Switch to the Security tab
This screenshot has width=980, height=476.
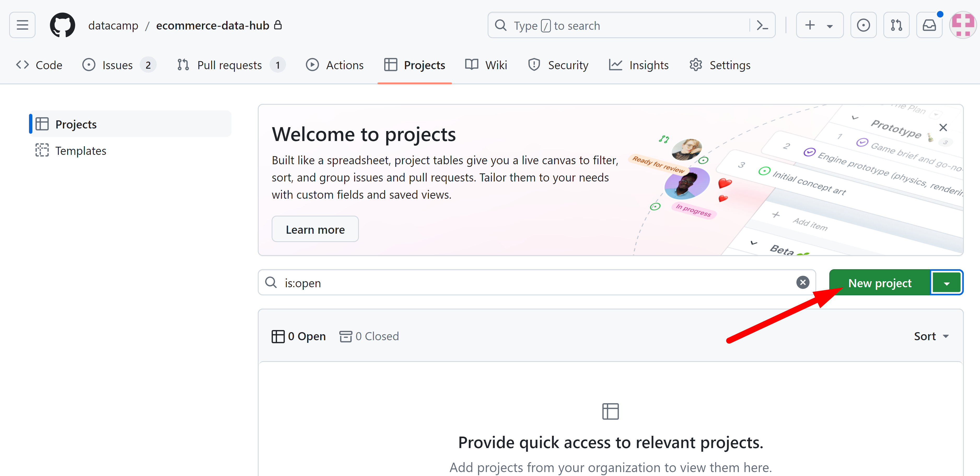pos(558,65)
